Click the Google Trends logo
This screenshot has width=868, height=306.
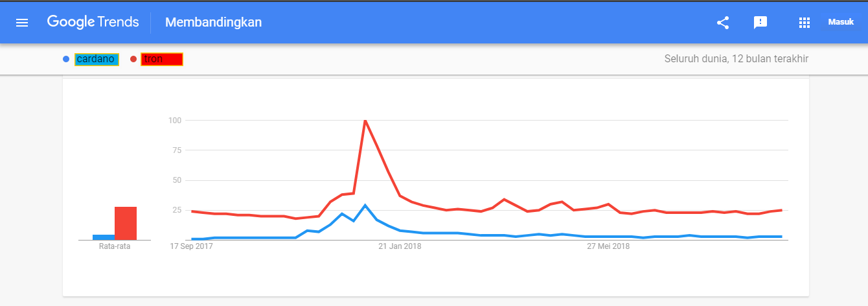point(93,22)
